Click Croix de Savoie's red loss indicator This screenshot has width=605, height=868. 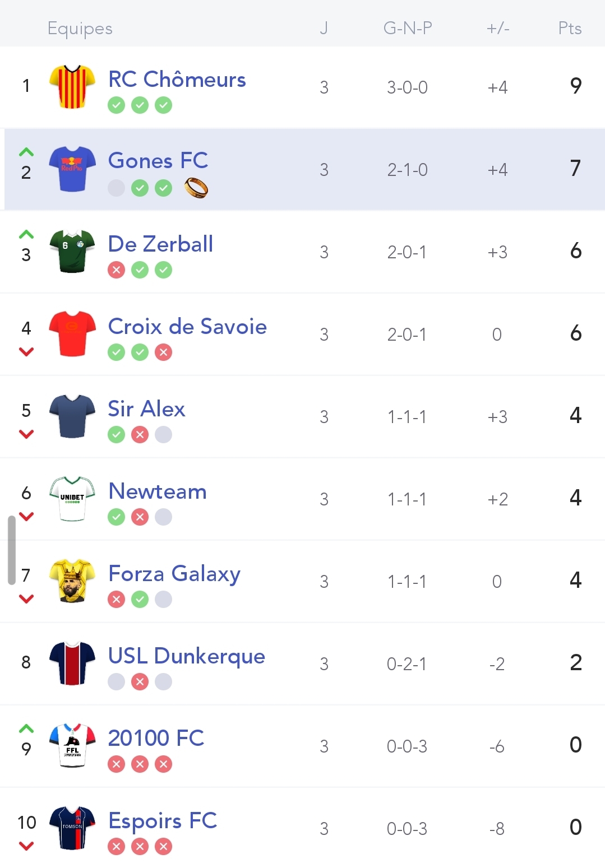[163, 352]
